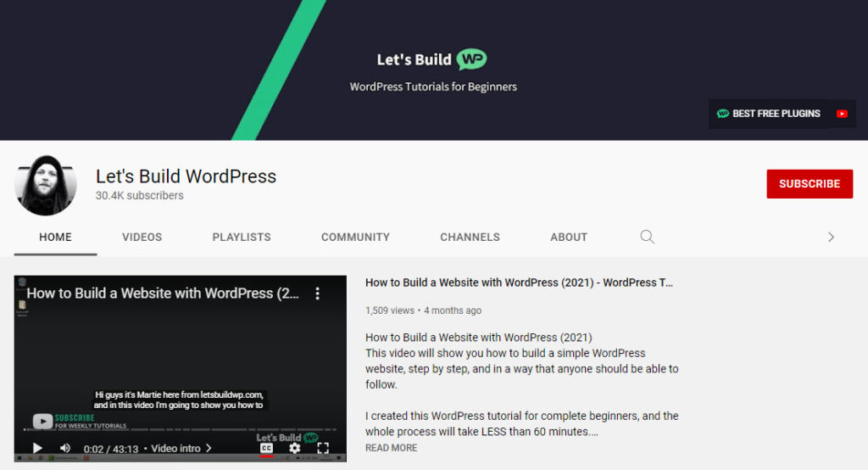Switch to the Videos tab
The width and height of the screenshot is (868, 470).
click(142, 237)
